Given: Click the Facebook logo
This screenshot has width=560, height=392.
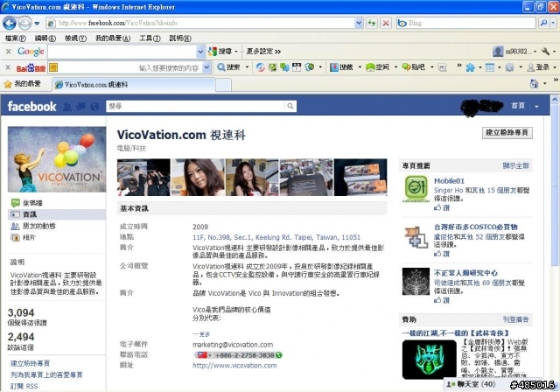Looking at the screenshot, I should point(31,107).
